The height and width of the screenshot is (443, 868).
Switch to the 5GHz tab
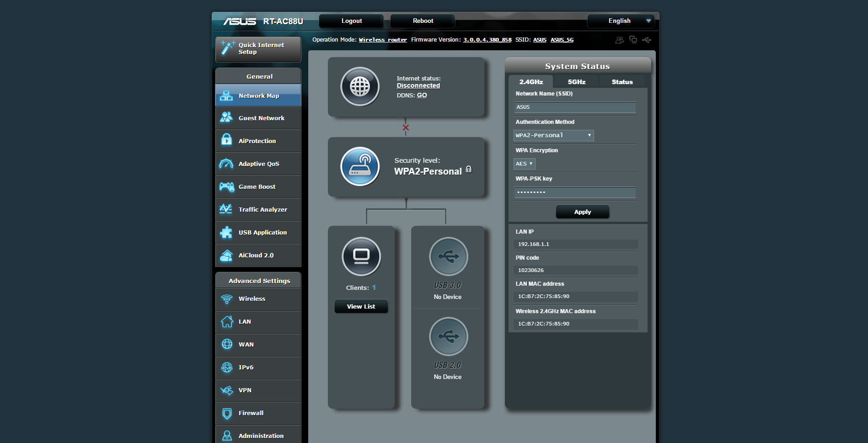pyautogui.click(x=576, y=82)
